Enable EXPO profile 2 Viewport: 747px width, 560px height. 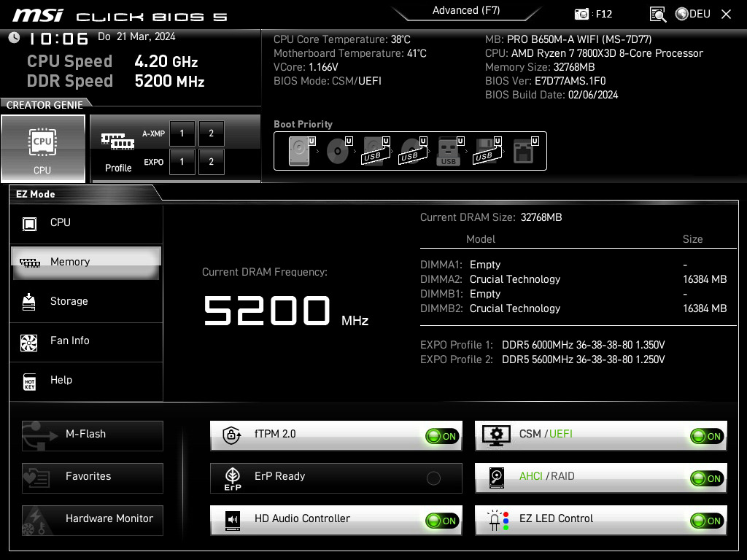click(x=211, y=162)
